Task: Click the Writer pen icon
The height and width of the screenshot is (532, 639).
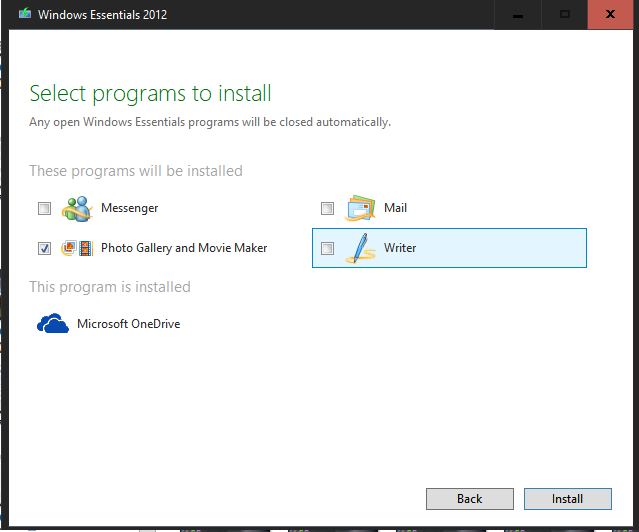Action: pos(360,248)
